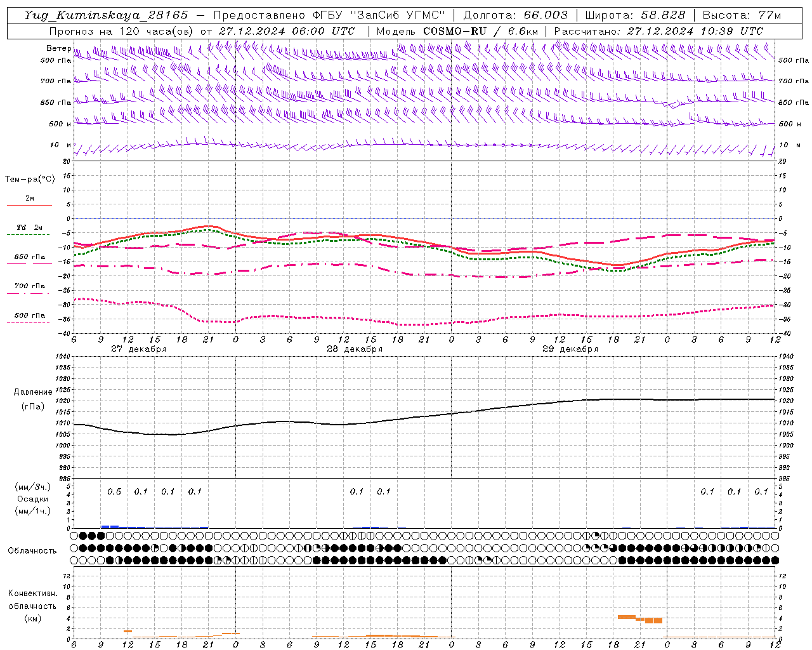
Task: Click the Высота: 77м header field
Action: (742, 15)
